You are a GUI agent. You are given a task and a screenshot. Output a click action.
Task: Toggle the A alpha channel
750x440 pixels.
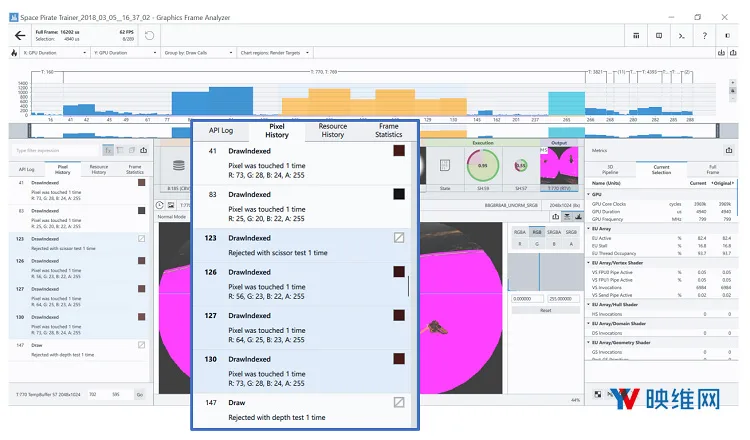coord(571,243)
